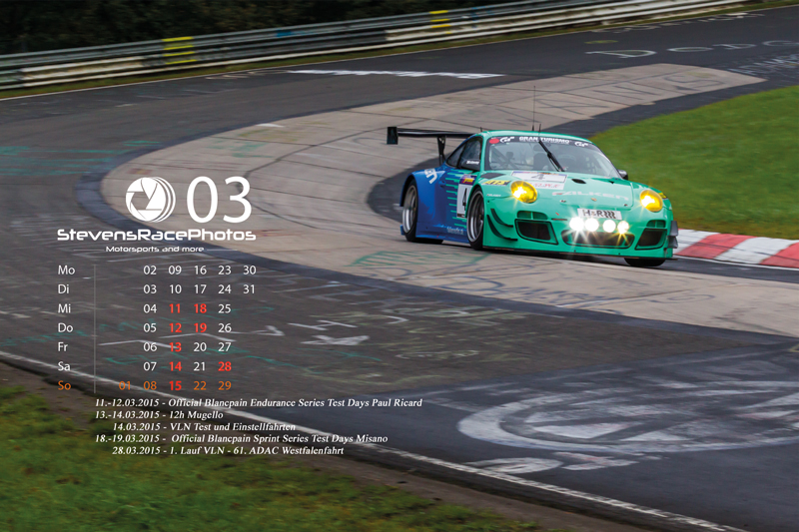
Task: Click the 'VLN Test und Einstellfahrten' event
Action: pos(204,426)
